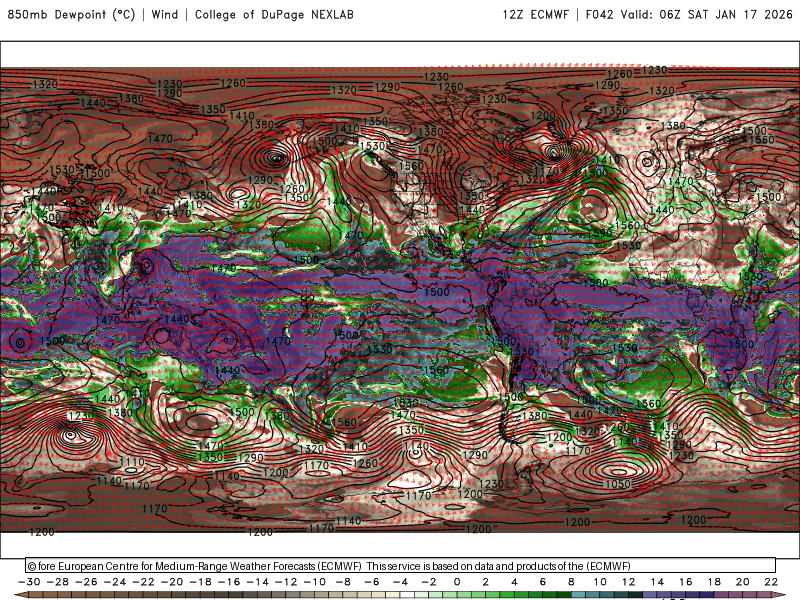Click magenta color bar swatch below '20'
Screen dimensions: 800x600
pyautogui.click(x=750, y=596)
